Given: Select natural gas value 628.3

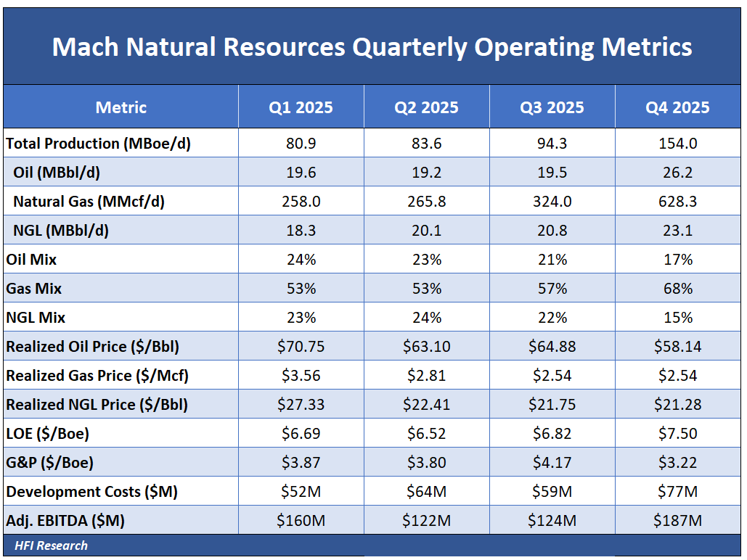Looking at the screenshot, I should (x=677, y=202).
